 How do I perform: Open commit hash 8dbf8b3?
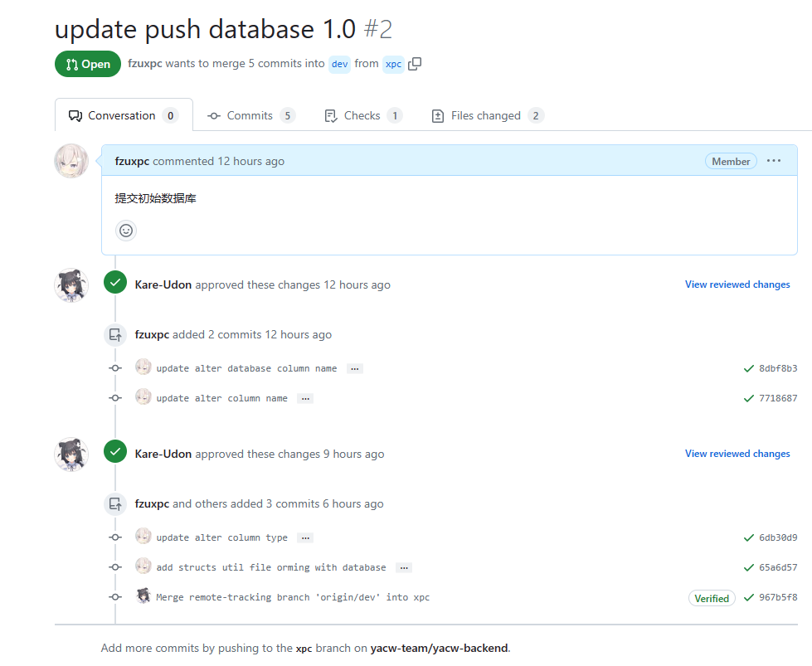(x=778, y=368)
